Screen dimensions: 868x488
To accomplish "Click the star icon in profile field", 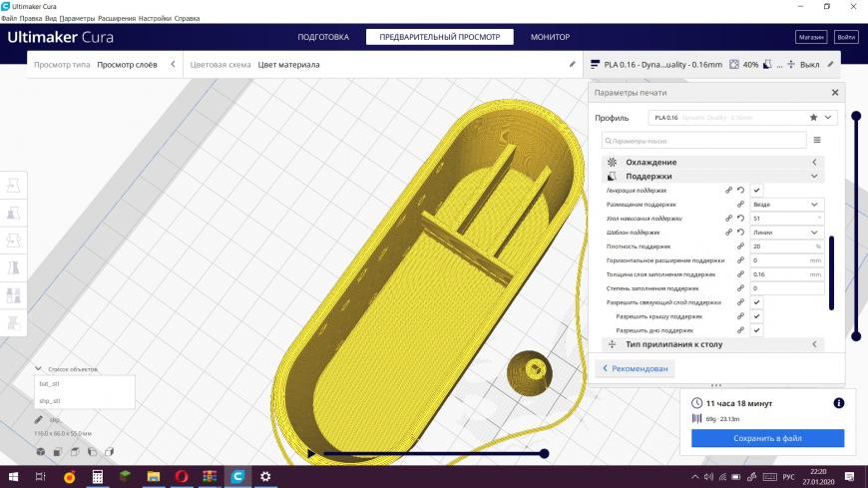I will point(813,118).
